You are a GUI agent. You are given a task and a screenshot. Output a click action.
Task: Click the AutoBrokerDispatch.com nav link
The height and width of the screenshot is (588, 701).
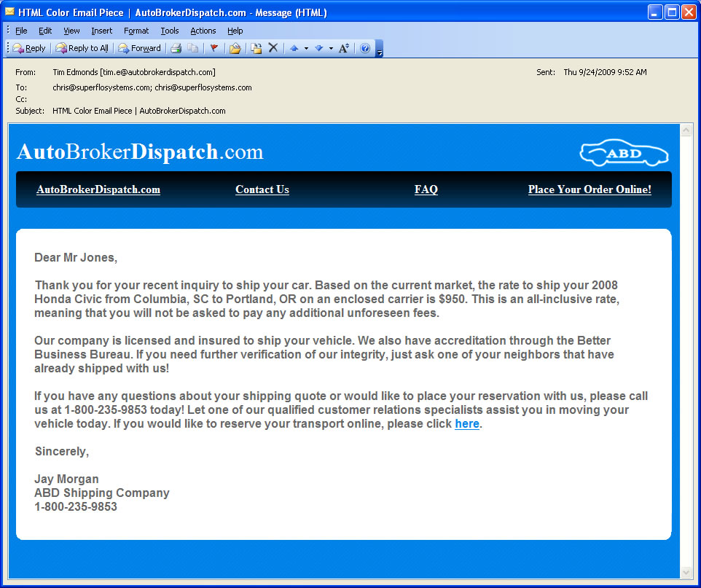(x=98, y=189)
